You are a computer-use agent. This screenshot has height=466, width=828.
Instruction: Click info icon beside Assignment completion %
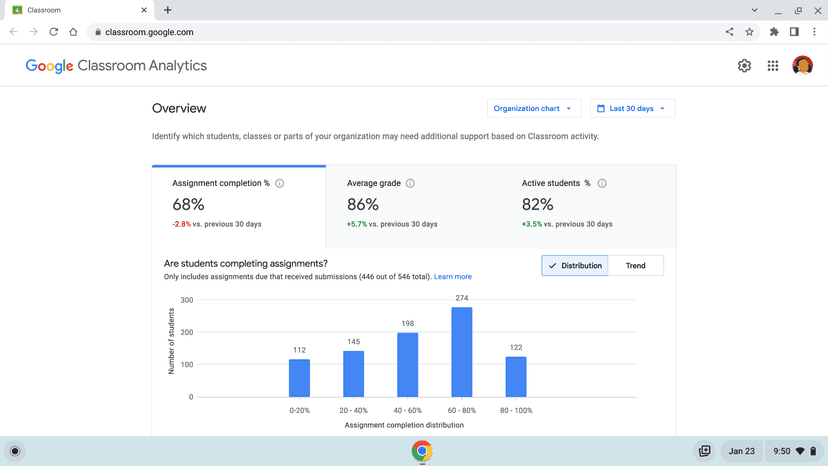point(279,183)
